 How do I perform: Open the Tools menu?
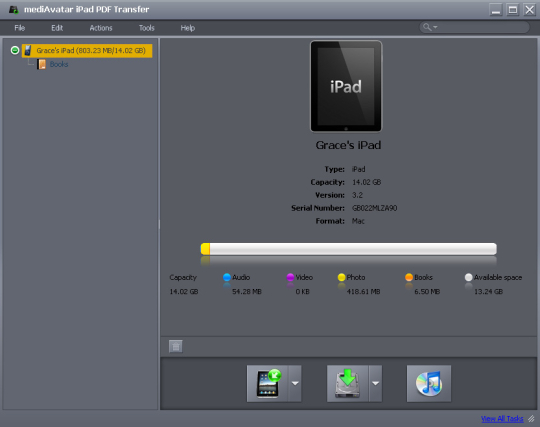coord(147,28)
